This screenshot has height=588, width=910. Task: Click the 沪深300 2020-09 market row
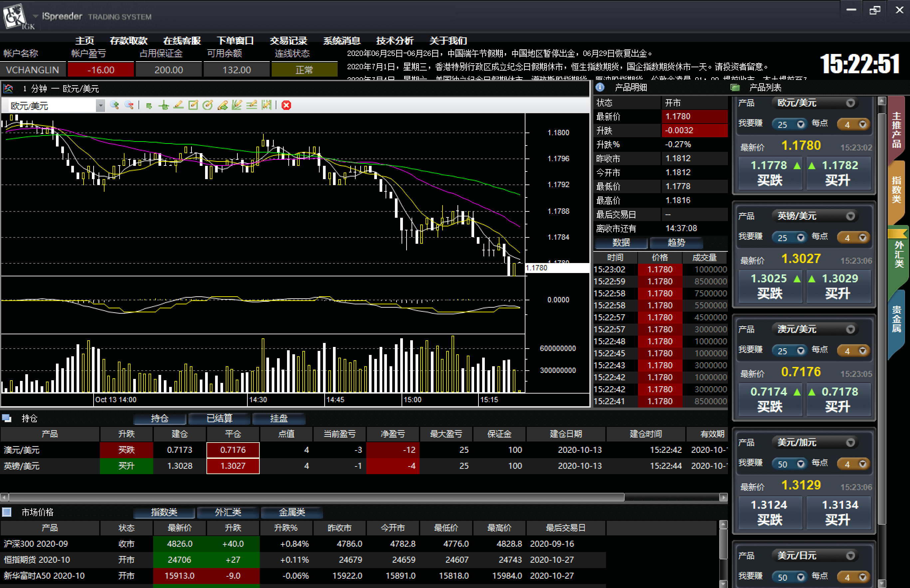click(x=303, y=543)
